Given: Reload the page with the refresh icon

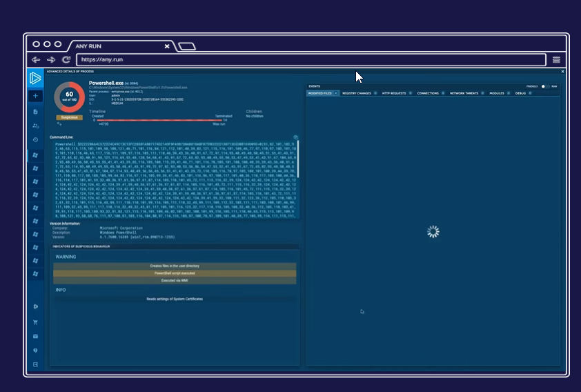Looking at the screenshot, I should [66, 59].
